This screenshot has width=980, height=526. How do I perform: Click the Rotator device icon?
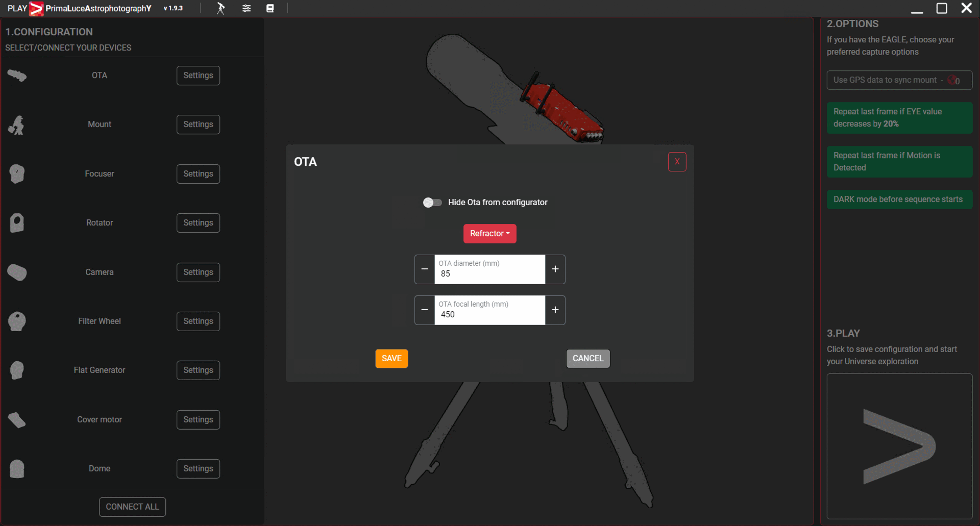17,223
